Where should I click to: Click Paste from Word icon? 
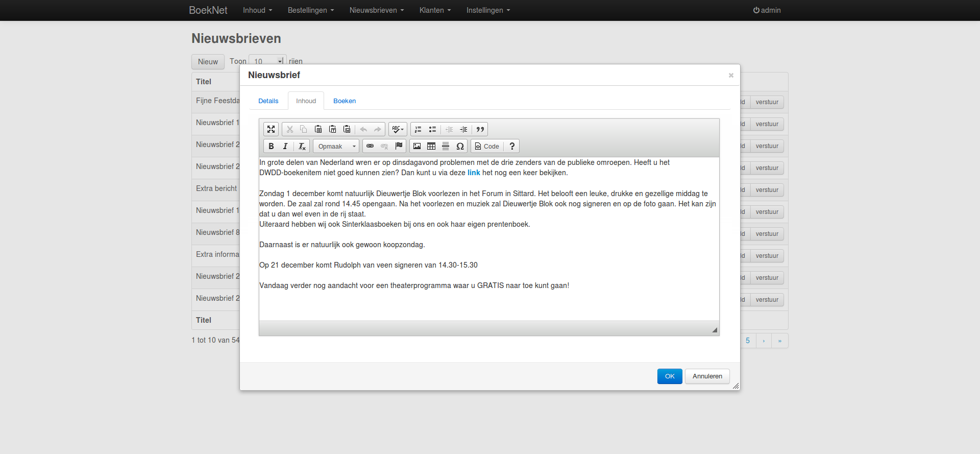tap(347, 129)
